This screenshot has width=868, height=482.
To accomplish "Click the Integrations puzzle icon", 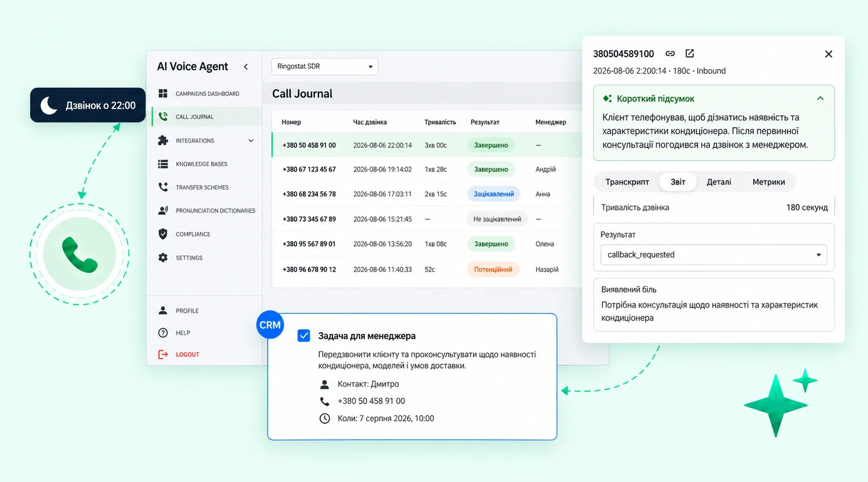I will tap(163, 140).
